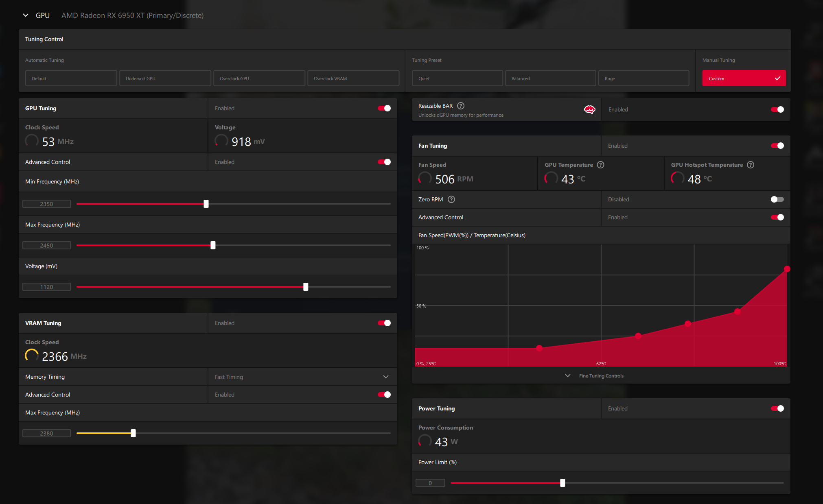Click the VRAM 2380 frequency input field
Viewport: 823px width, 504px height.
[46, 433]
